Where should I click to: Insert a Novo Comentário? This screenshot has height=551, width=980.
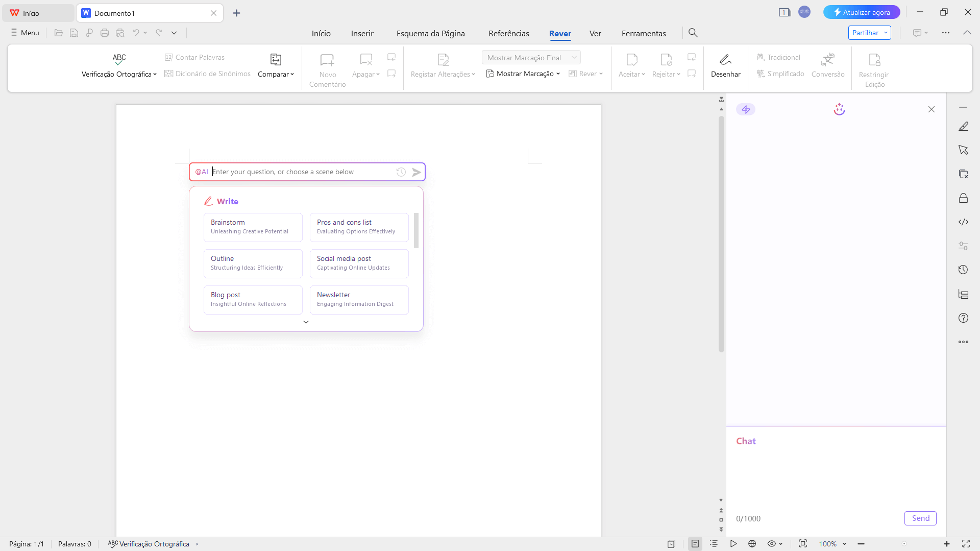coord(327,68)
